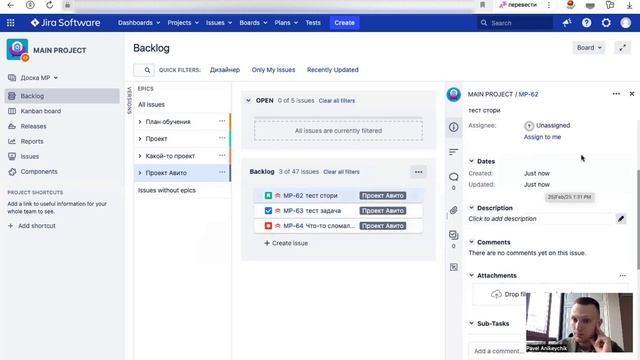
Task: Click Assign to me link
Action: pyautogui.click(x=542, y=137)
